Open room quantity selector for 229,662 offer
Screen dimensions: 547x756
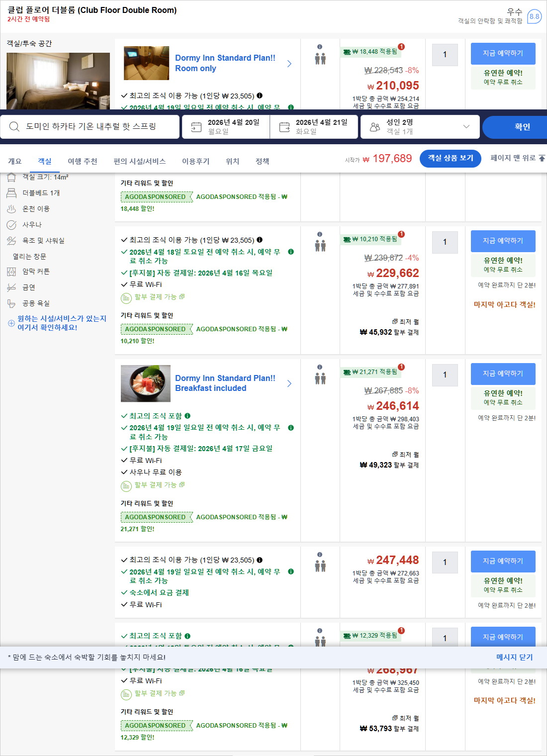[x=445, y=242]
